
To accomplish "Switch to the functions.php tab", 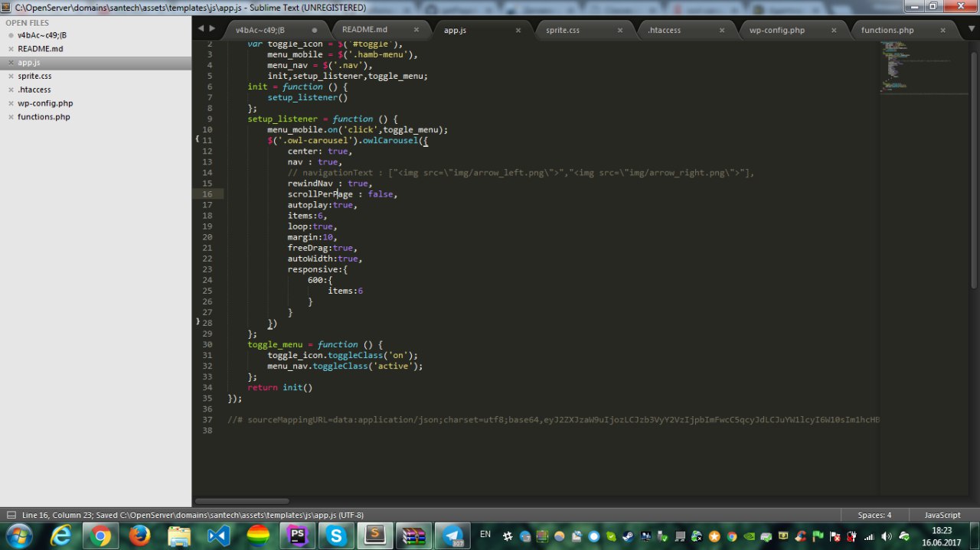I will coord(887,30).
